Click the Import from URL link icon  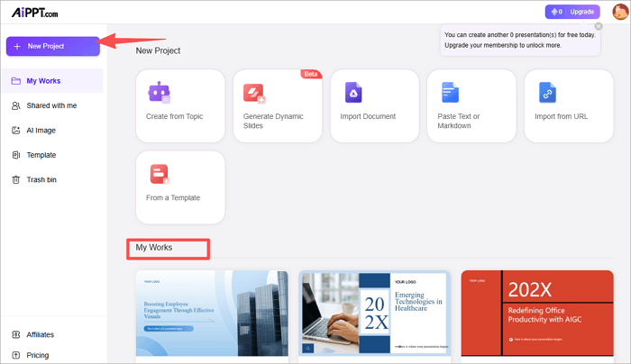tap(547, 93)
